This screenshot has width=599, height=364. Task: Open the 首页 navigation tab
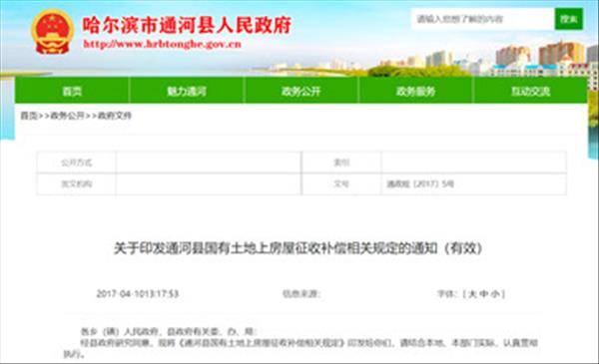(x=72, y=91)
